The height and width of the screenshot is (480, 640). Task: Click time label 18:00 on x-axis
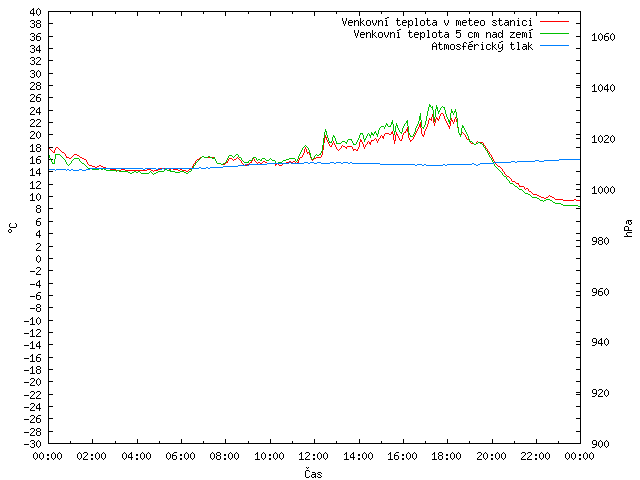(447, 456)
